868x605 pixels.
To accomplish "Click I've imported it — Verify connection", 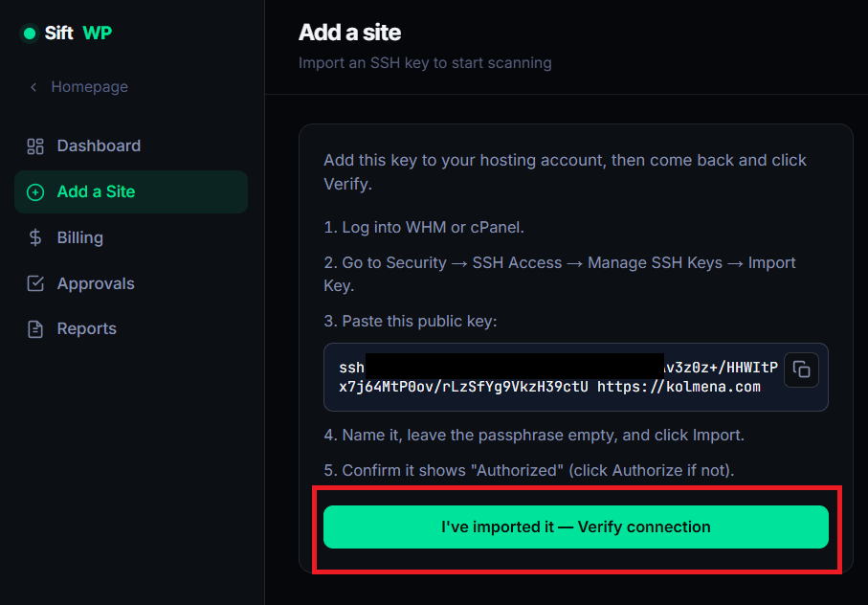I will click(576, 527).
